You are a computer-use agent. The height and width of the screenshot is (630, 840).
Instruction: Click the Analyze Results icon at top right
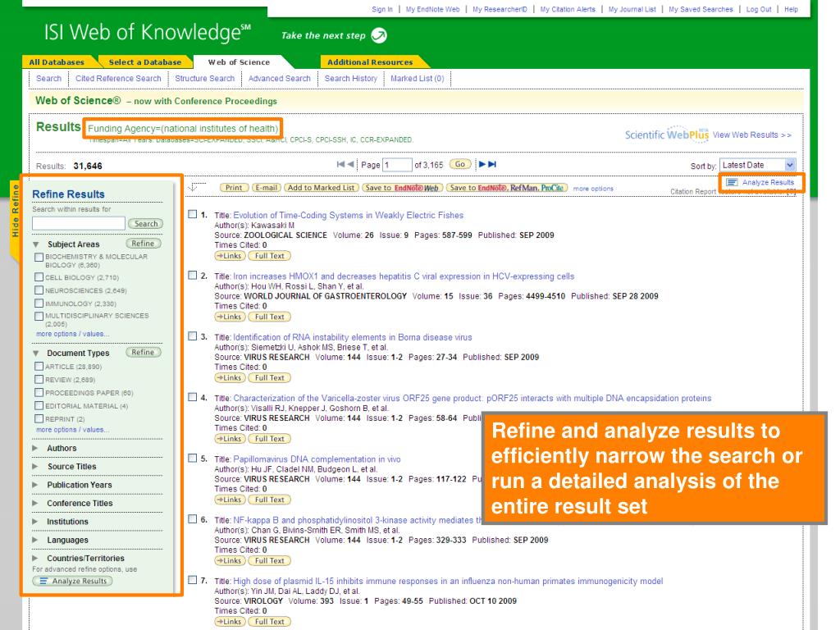732,182
